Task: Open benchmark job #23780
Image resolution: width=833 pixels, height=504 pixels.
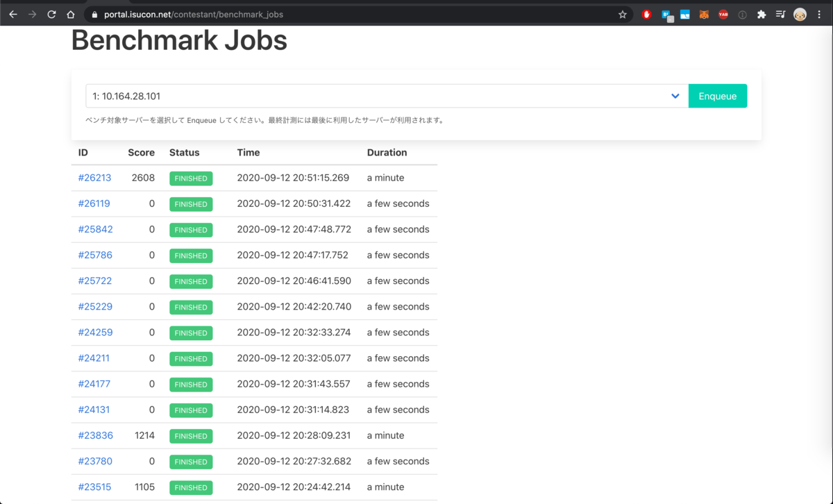Action: (95, 461)
